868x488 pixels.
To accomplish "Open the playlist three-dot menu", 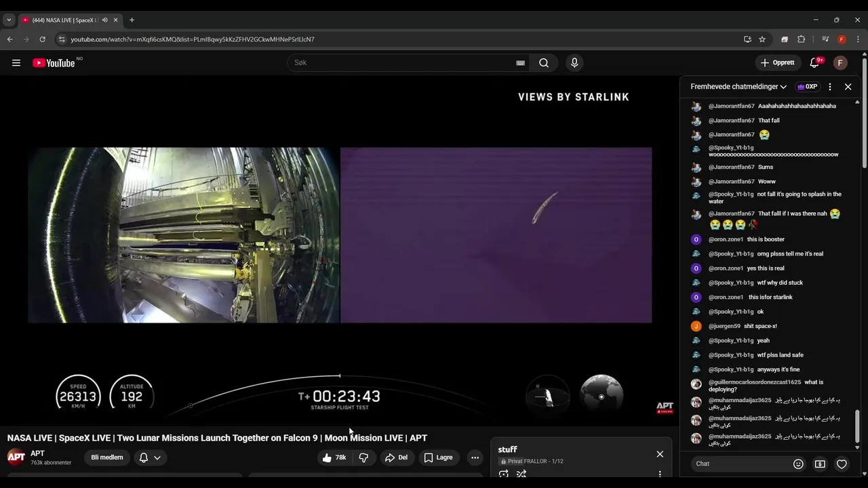I will coord(660,474).
